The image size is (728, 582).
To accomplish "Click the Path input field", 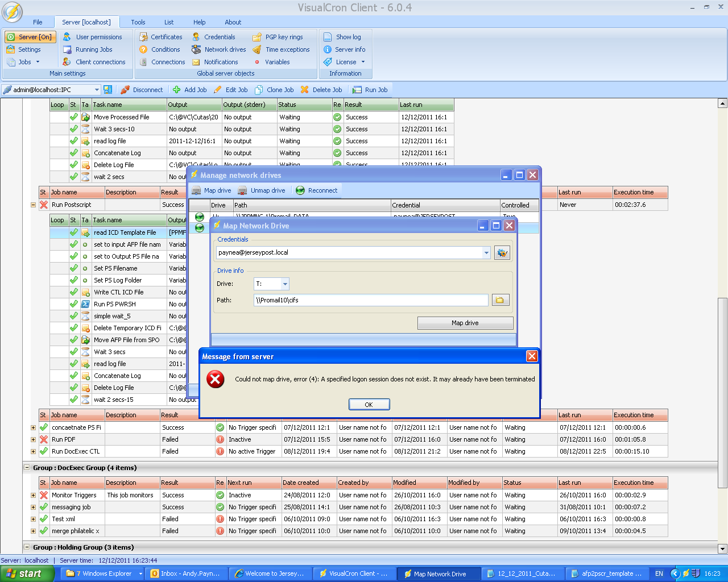I will 370,300.
